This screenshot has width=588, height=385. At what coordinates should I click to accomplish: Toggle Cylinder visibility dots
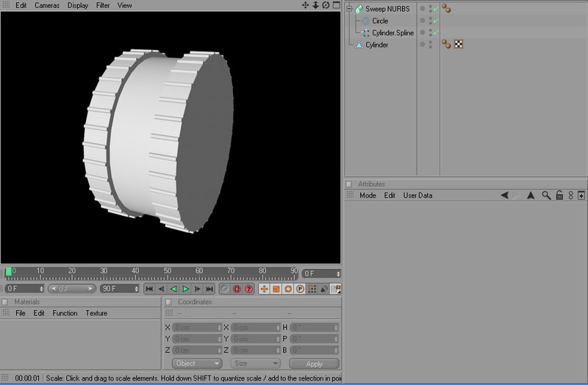tap(431, 44)
